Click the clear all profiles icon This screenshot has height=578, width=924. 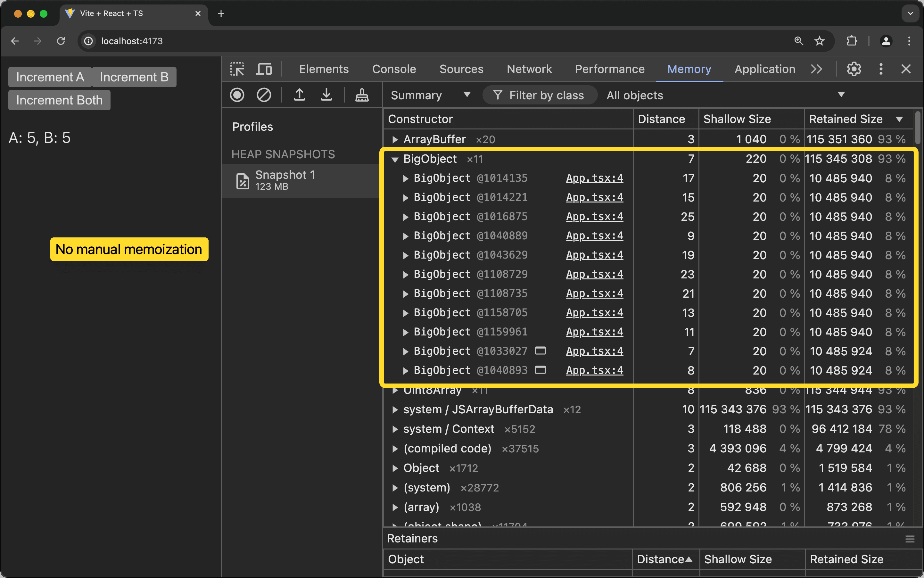point(264,95)
